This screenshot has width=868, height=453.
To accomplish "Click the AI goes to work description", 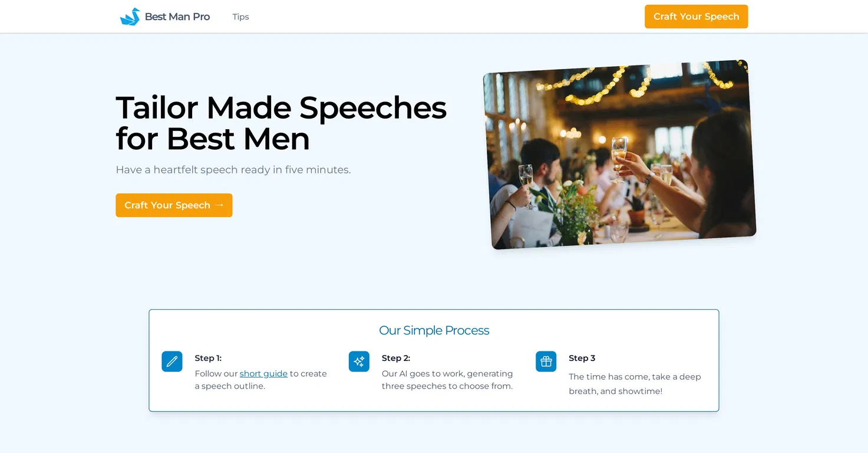I will tap(447, 380).
